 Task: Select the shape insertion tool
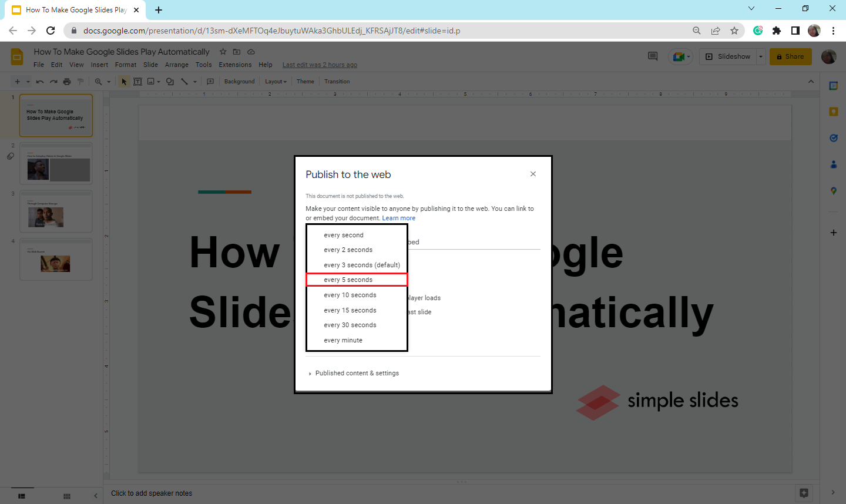pyautogui.click(x=169, y=81)
